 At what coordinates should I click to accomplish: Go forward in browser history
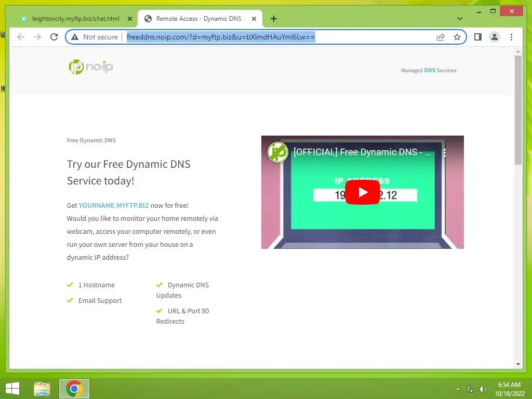37,37
